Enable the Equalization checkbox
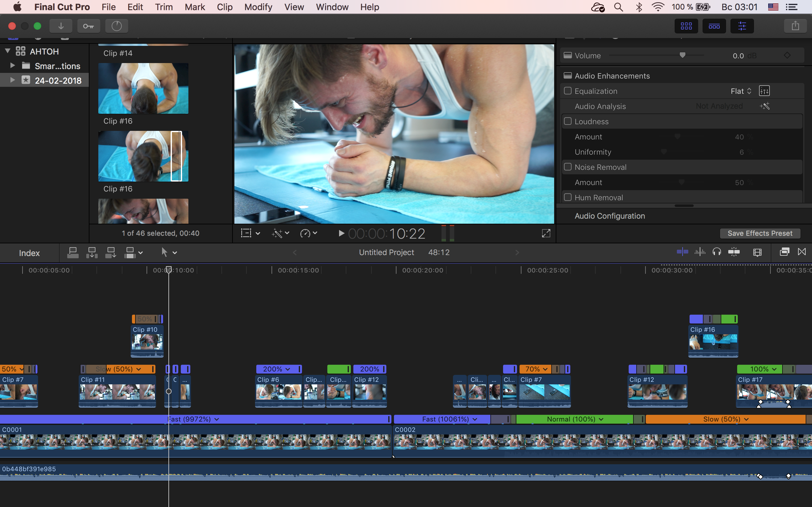812x507 pixels. [567, 91]
